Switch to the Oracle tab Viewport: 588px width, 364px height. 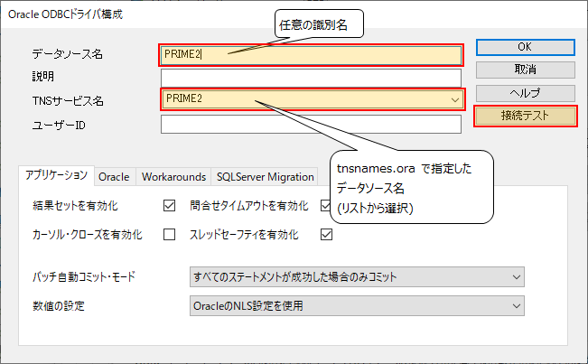pos(114,176)
